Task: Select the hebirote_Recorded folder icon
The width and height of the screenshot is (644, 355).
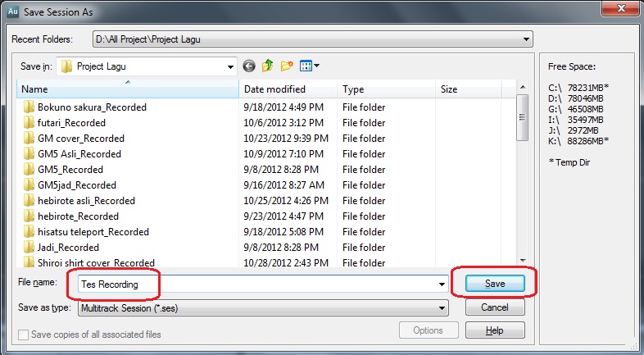Action: pyautogui.click(x=29, y=216)
